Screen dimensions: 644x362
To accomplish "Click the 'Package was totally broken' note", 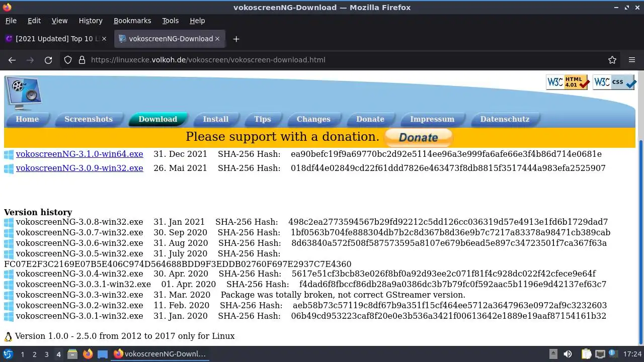I will [x=343, y=295].
